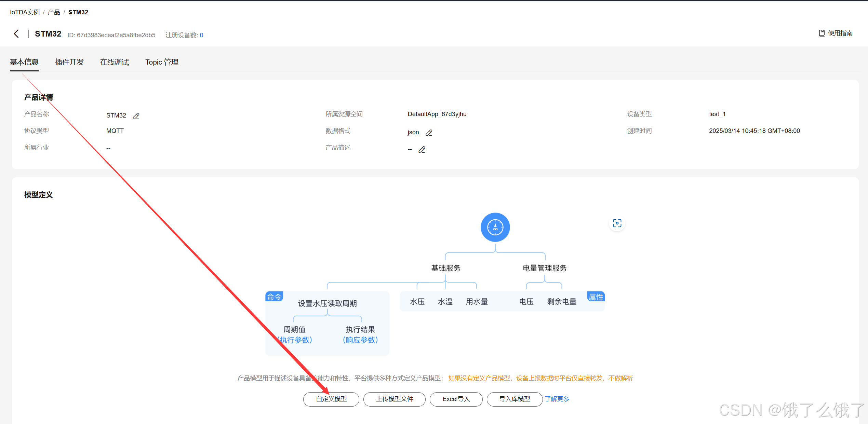868x424 pixels.
Task: Click the 上传模型文件 button
Action: point(394,399)
